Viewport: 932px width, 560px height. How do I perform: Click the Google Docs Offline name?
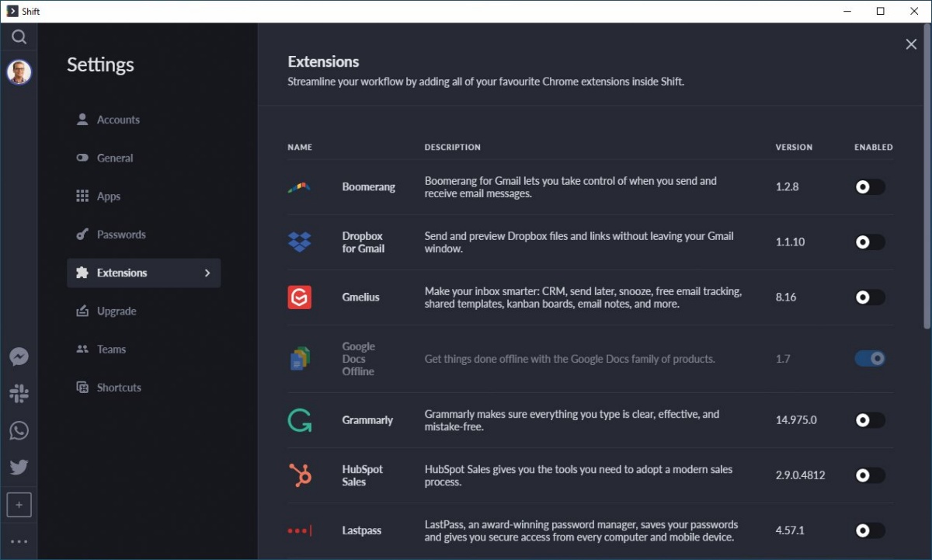pyautogui.click(x=359, y=359)
